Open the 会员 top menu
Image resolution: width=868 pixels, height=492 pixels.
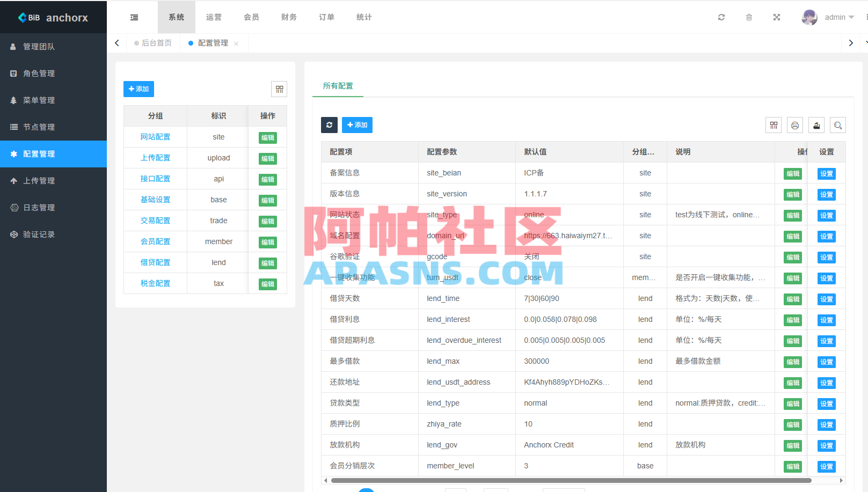tap(251, 17)
